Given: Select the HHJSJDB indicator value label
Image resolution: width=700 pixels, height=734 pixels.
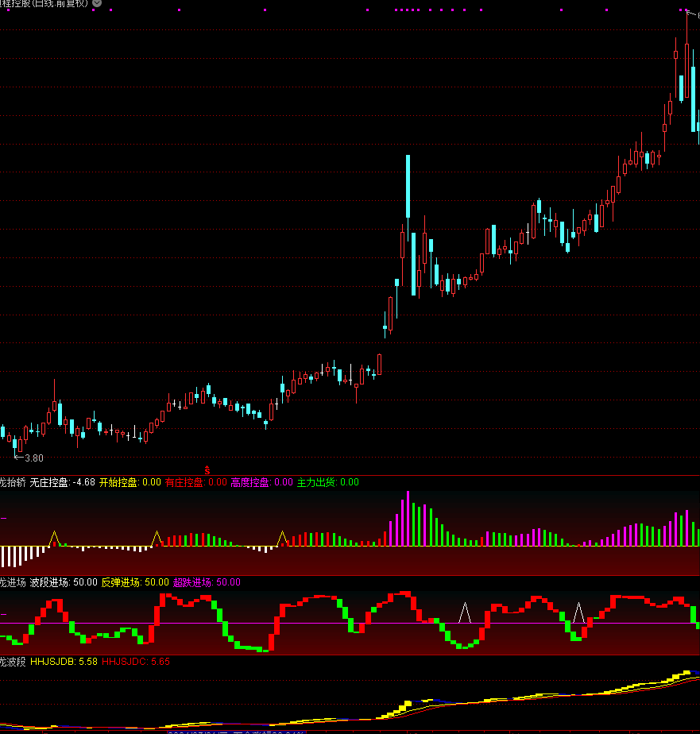Looking at the screenshot, I should pyautogui.click(x=64, y=661).
